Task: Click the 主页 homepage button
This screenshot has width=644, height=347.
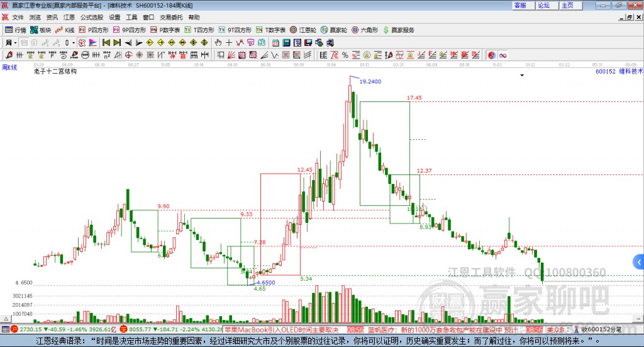Action: 570,5
